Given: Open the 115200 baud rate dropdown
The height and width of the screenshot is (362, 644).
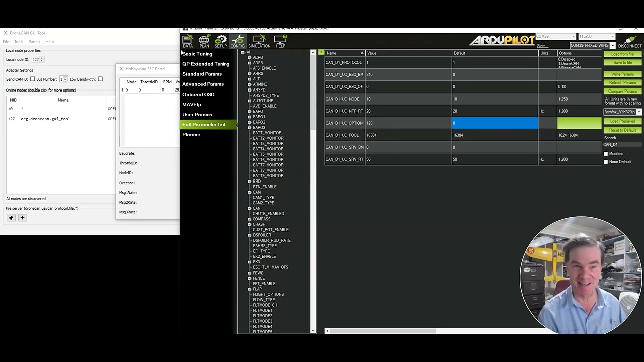Looking at the screenshot, I should click(597, 37).
